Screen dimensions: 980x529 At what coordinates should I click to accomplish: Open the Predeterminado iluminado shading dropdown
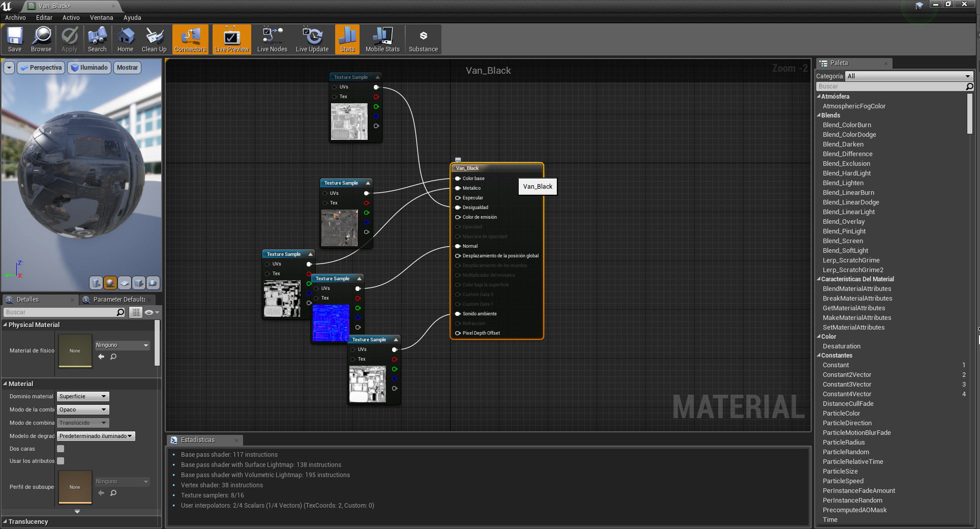point(96,436)
